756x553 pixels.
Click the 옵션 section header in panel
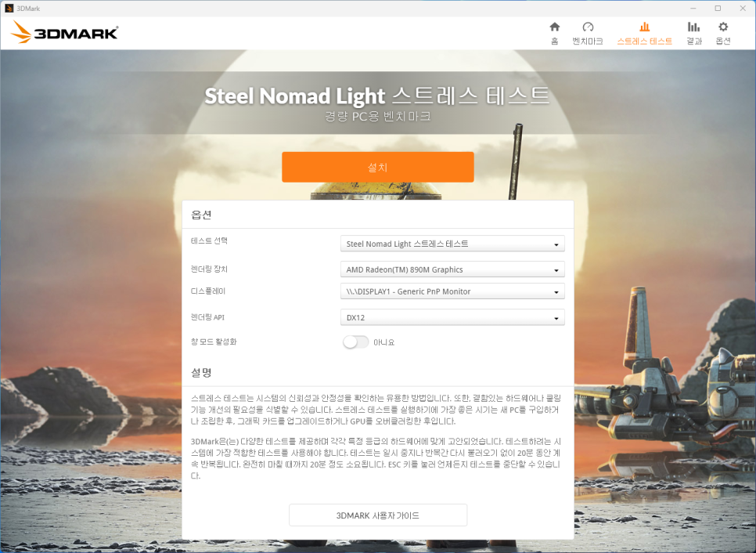point(202,215)
